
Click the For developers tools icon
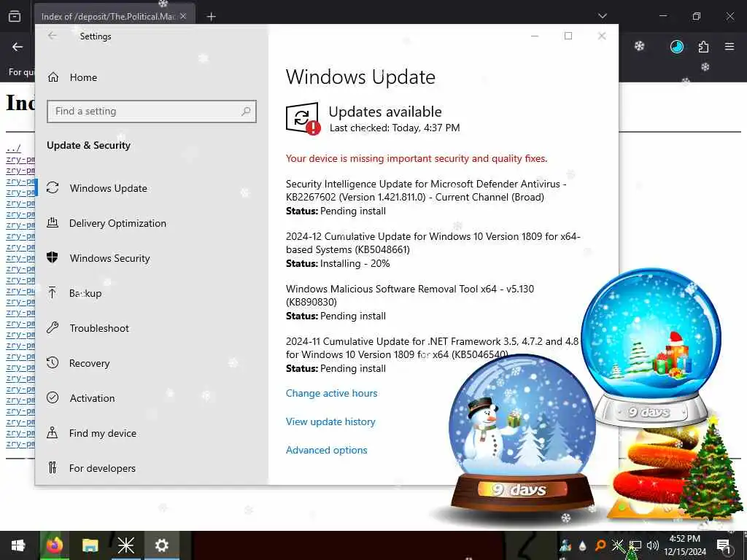pos(53,467)
